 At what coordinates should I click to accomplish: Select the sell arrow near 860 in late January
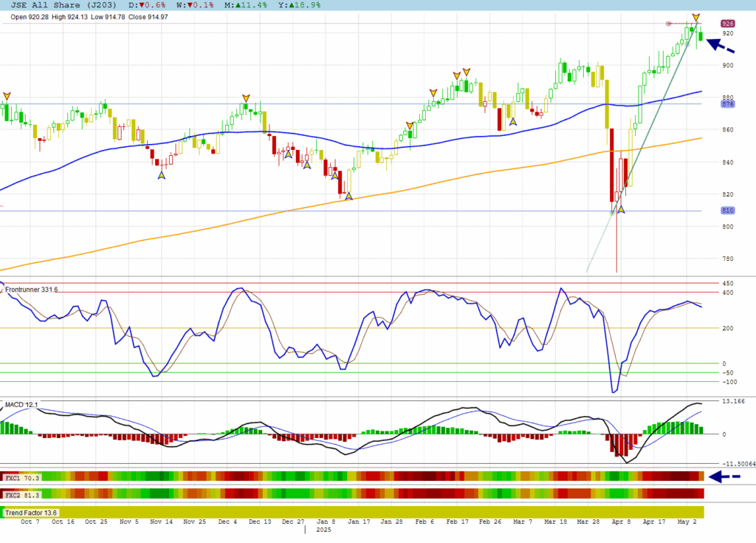[x=410, y=126]
